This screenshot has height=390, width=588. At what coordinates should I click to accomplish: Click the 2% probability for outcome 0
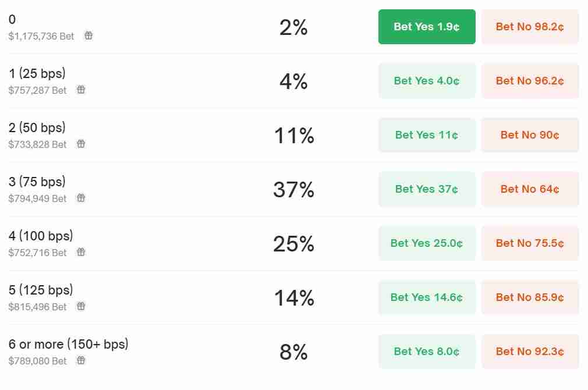click(293, 27)
